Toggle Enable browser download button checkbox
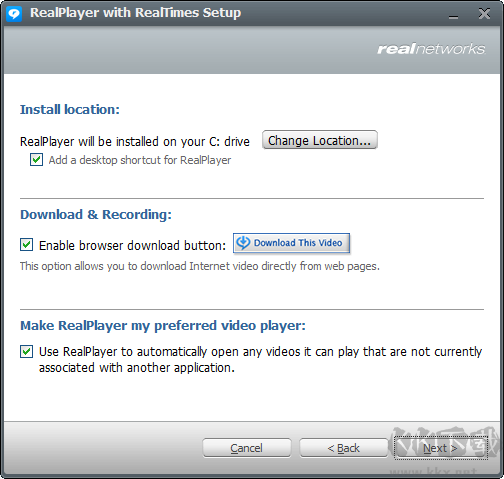The image size is (504, 479). coord(26,245)
